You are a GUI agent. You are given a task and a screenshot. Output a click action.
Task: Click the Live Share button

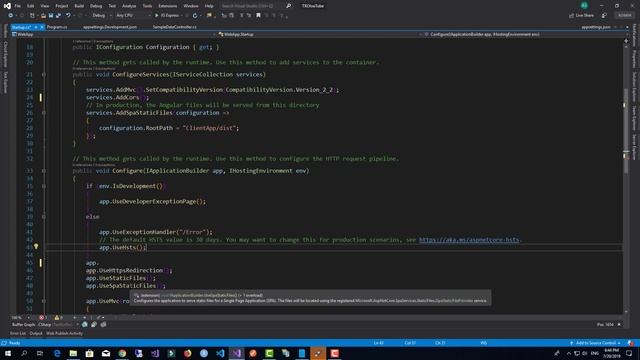(582, 16)
